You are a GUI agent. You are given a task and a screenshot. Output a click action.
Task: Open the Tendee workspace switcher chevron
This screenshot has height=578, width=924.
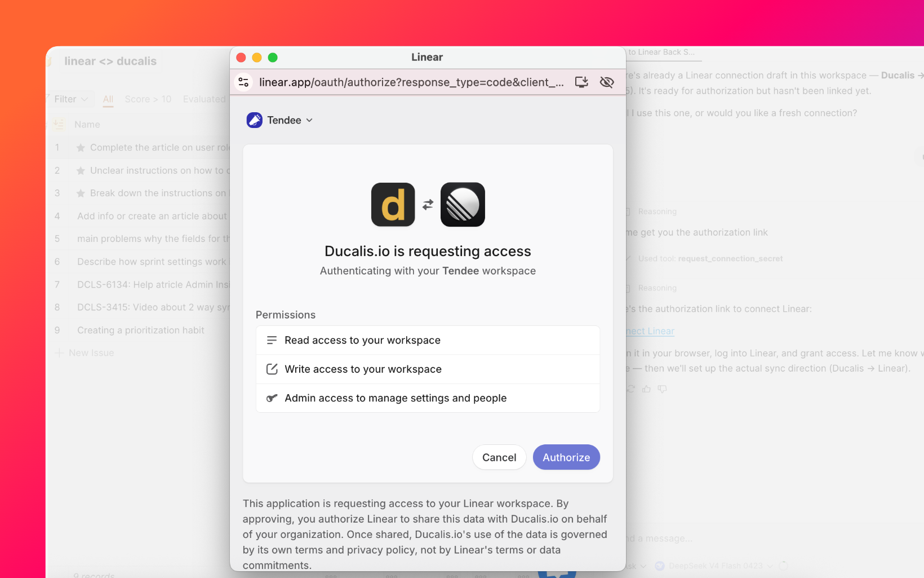[309, 120]
